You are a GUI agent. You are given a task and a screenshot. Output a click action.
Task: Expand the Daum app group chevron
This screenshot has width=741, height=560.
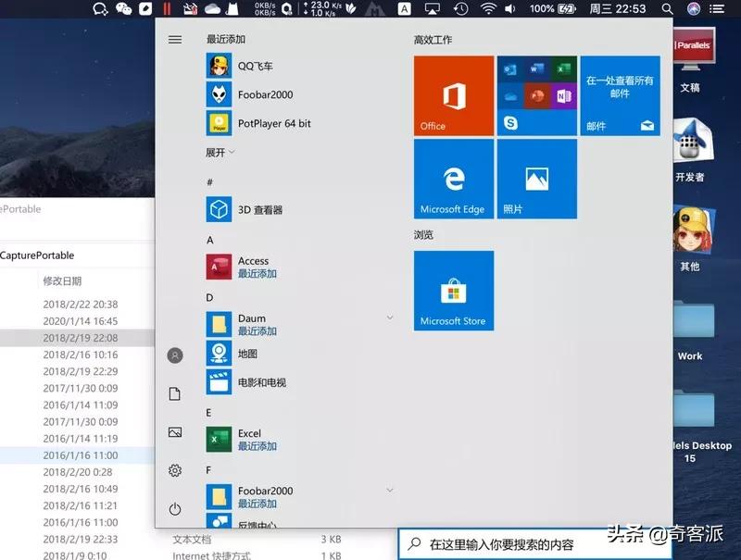point(389,317)
